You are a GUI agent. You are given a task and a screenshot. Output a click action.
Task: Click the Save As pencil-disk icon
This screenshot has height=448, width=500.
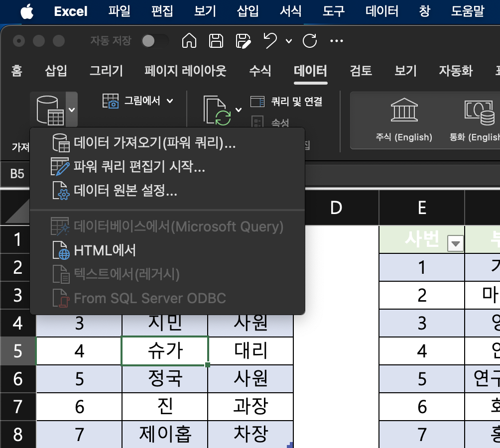point(244,41)
